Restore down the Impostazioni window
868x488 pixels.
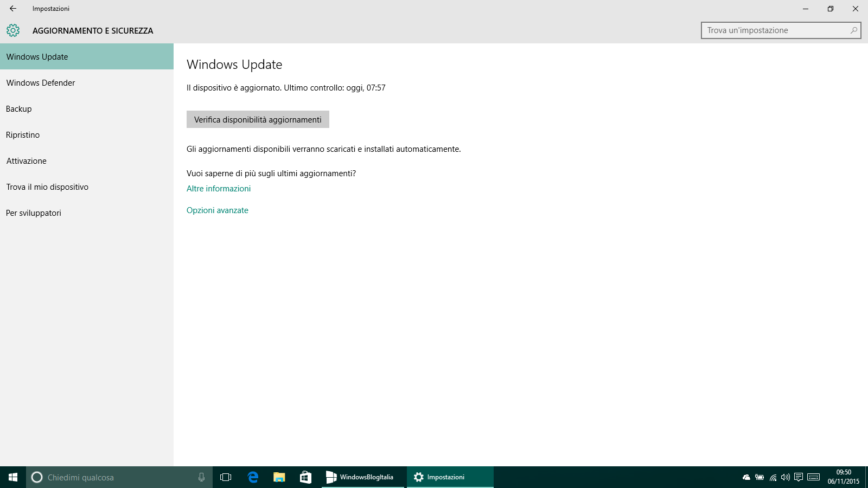831,9
